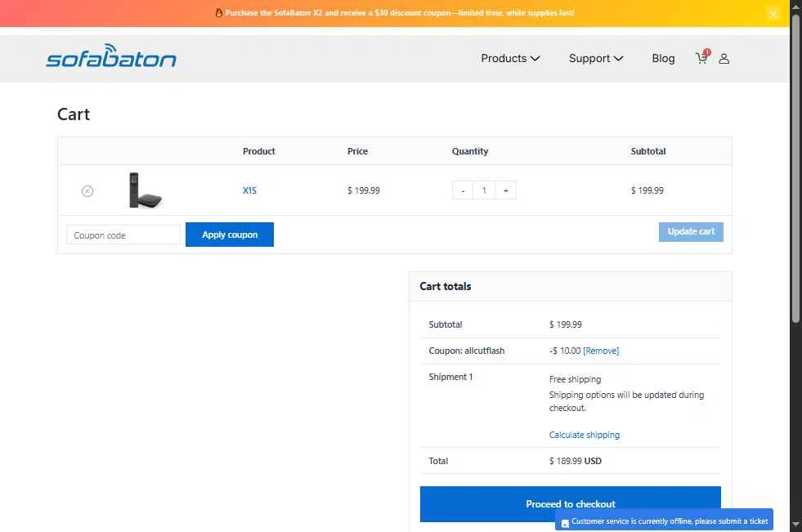Open the Blog page

pos(663,58)
